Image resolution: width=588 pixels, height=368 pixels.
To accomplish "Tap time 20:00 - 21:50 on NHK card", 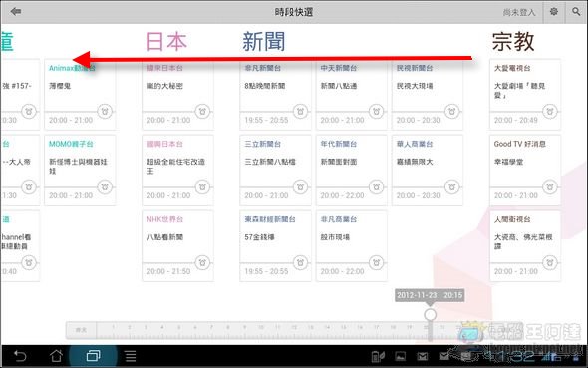I will tap(168, 271).
